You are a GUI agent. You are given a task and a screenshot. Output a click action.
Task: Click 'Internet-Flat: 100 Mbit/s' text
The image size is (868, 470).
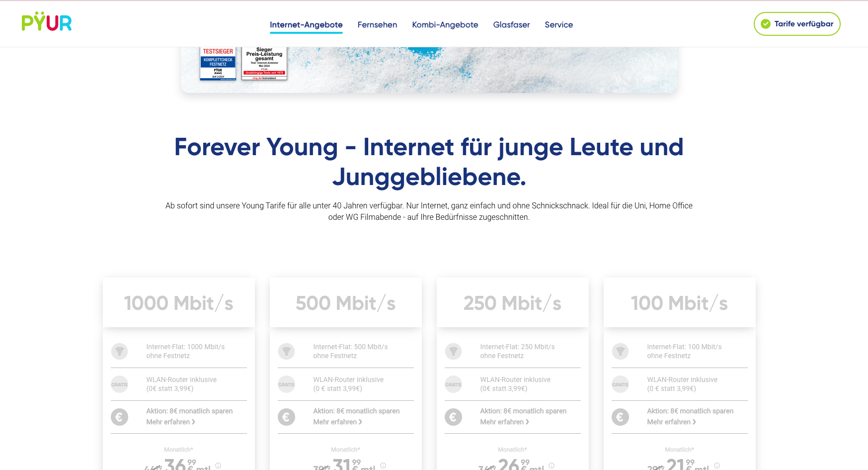(684, 347)
